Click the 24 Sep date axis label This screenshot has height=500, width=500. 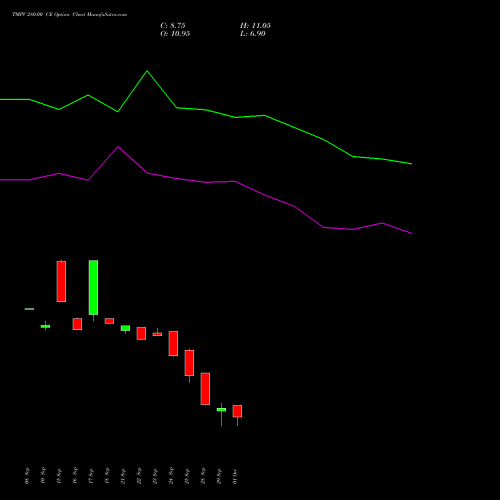pyautogui.click(x=171, y=476)
